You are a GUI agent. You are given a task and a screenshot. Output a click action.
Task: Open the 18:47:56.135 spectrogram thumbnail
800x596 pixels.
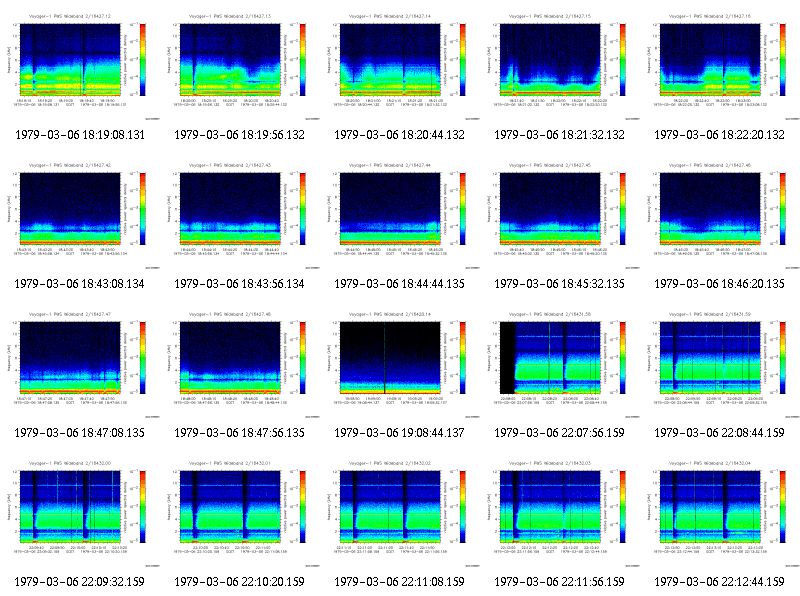240,365
